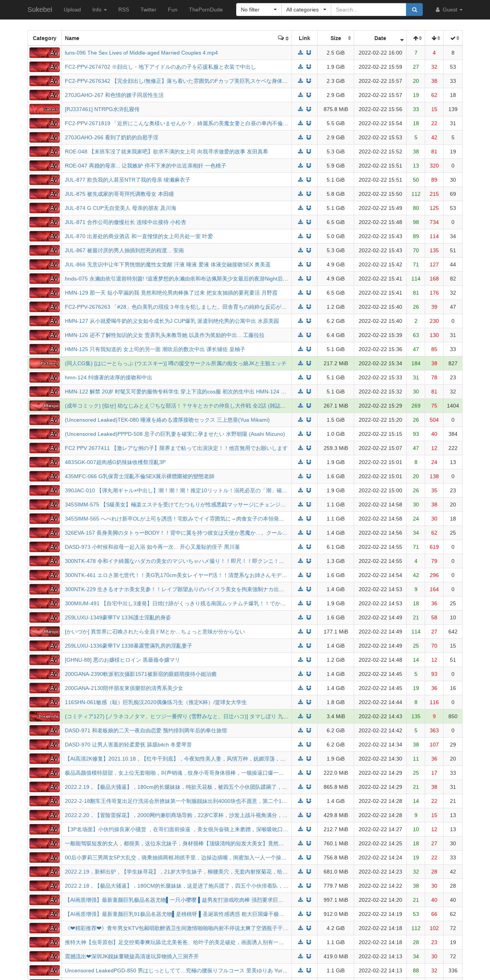Open magnet link for the 116SHN-061 row
Image resolution: width=490 pixels, height=980 pixels.
pos(309,702)
